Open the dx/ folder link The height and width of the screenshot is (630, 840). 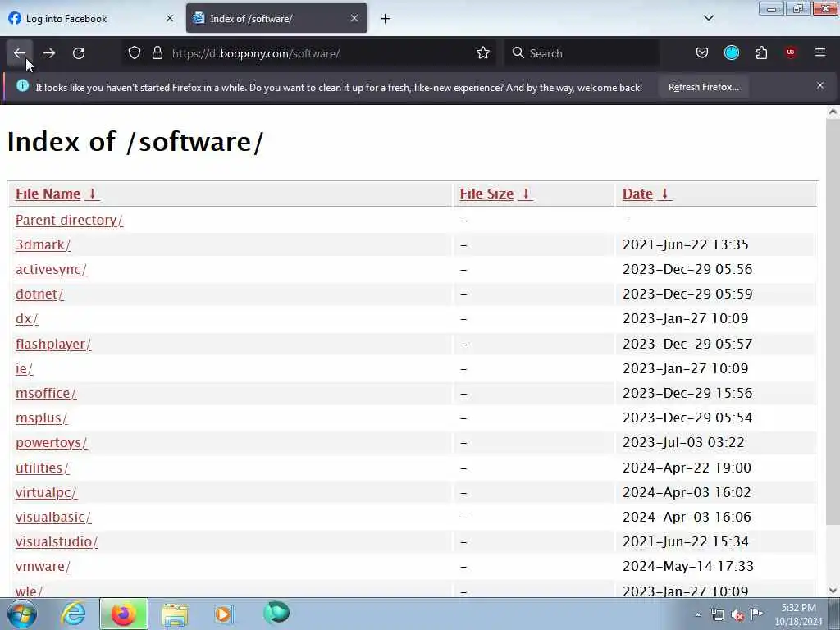coord(27,319)
